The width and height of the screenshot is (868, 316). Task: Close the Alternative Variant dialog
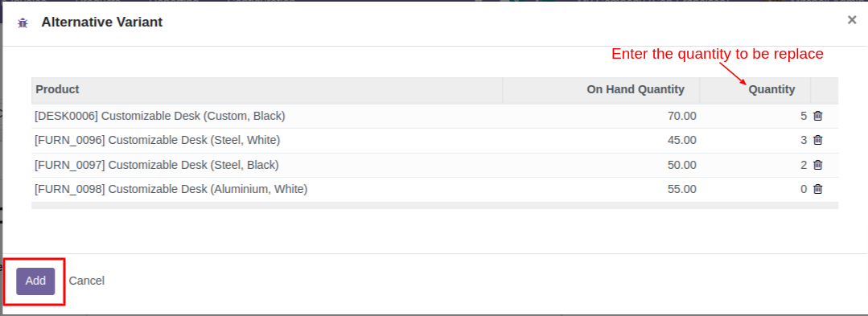coord(852,20)
